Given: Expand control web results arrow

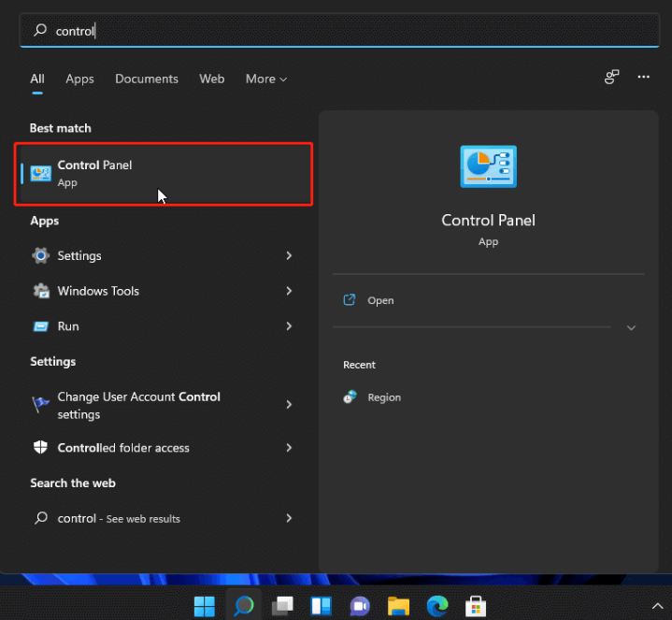Looking at the screenshot, I should click(289, 518).
